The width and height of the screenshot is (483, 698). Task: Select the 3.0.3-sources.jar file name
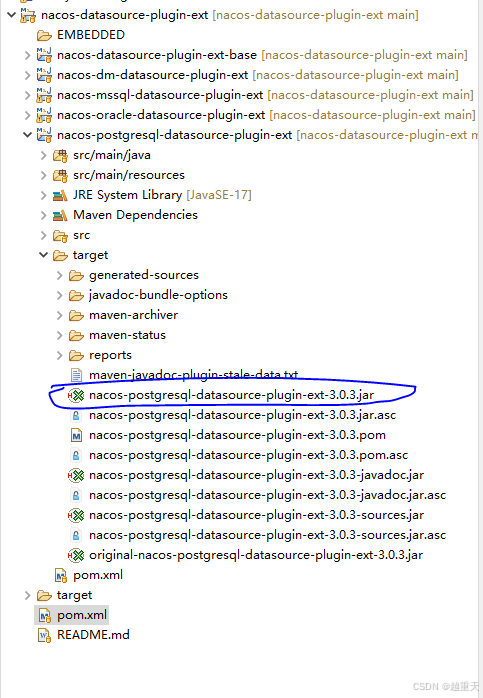click(256, 515)
